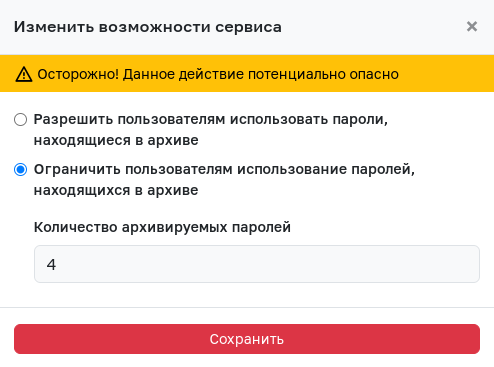Screen dimensions: 494x367
Task: Click the value 4 in the input
Action: 51,264
